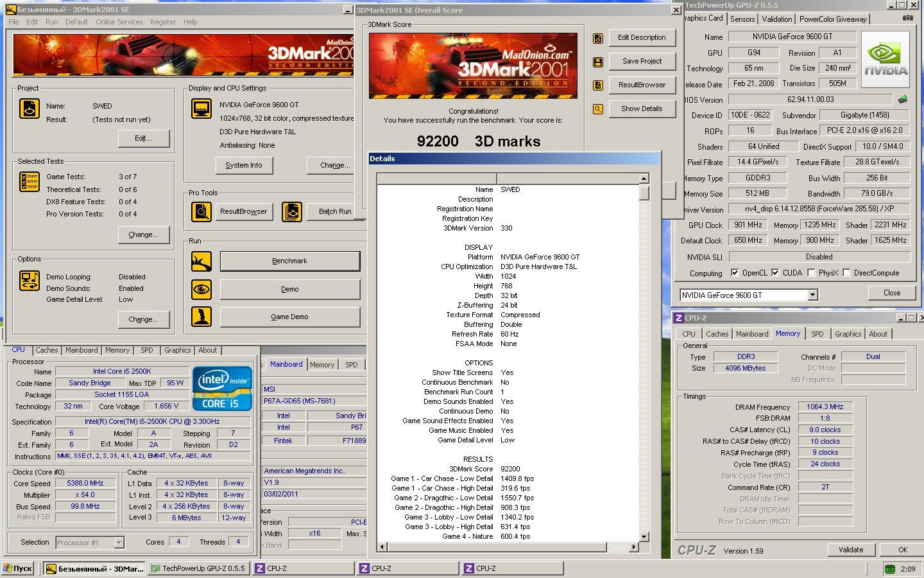Click the floppy icon beside Save Project
The image size is (924, 578).
(x=598, y=62)
